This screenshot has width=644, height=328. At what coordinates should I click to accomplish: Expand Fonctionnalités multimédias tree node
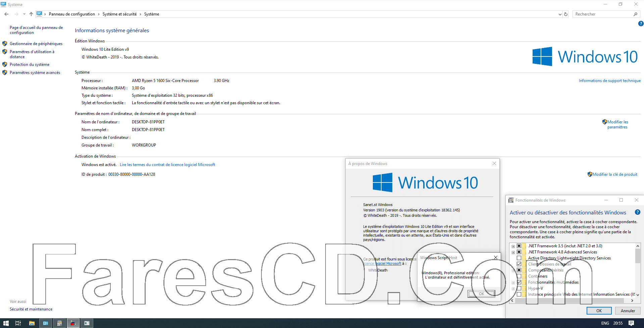pos(513,283)
